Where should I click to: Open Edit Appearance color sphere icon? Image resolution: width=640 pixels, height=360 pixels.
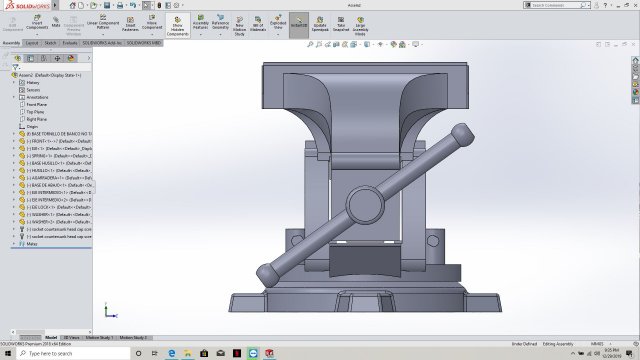[x=393, y=44]
